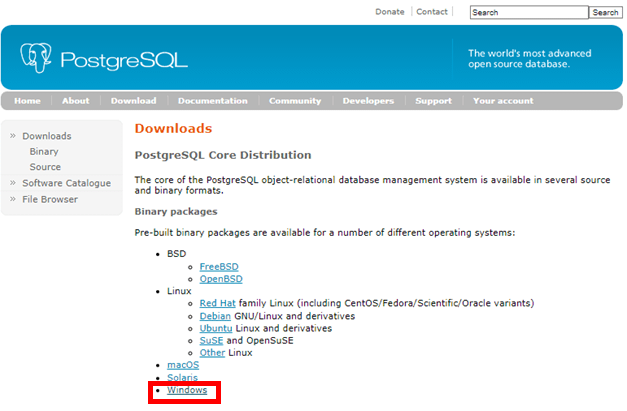Viewport: 627px width, 411px height.
Task: Select Downloads in the sidebar
Action: click(47, 136)
